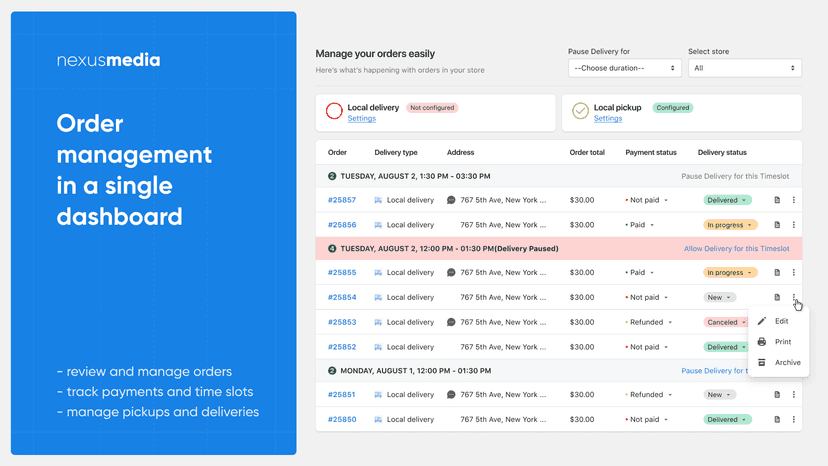This screenshot has height=466, width=828.
Task: Choose Print from the context menu
Action: 778,342
